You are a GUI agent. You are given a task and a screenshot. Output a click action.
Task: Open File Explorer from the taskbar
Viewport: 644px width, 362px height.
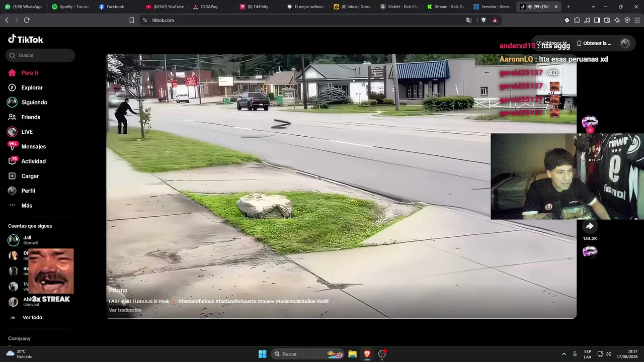(352, 354)
